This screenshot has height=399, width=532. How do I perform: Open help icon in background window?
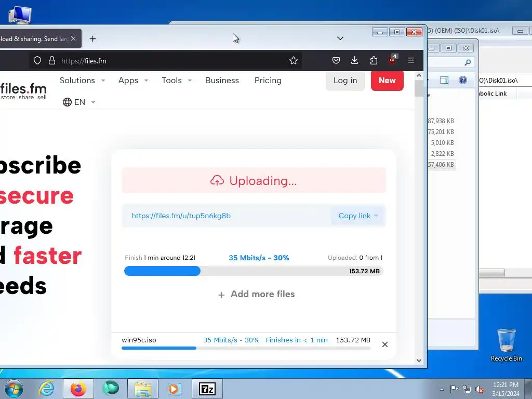coord(463,80)
